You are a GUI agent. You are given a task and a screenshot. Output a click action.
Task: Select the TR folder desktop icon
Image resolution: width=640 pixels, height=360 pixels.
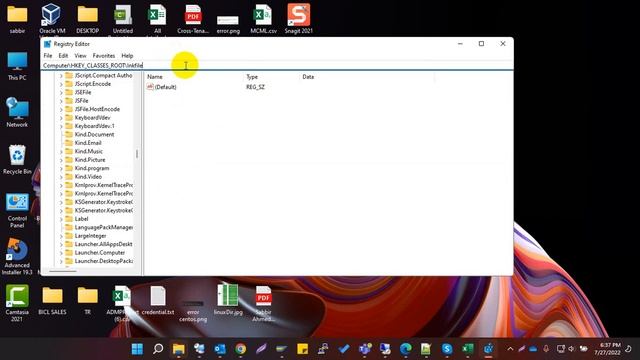coord(87,301)
